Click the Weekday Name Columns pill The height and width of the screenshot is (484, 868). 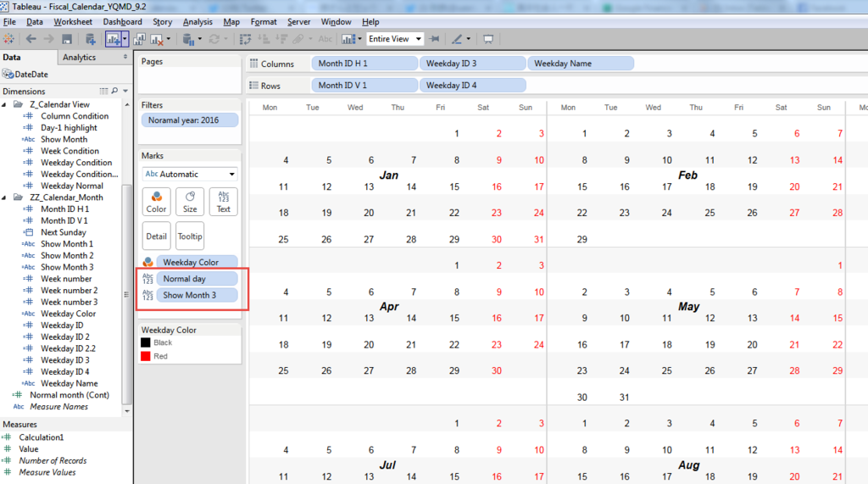(581, 64)
